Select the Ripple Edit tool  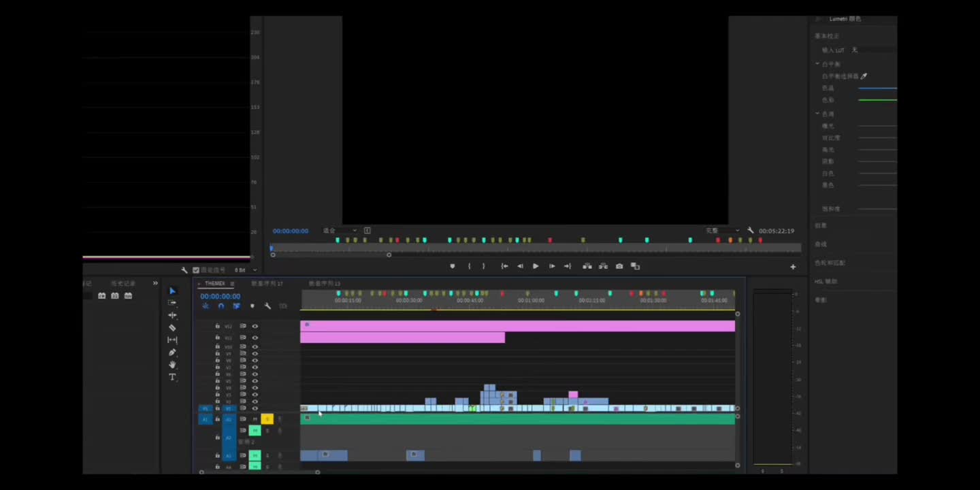172,315
